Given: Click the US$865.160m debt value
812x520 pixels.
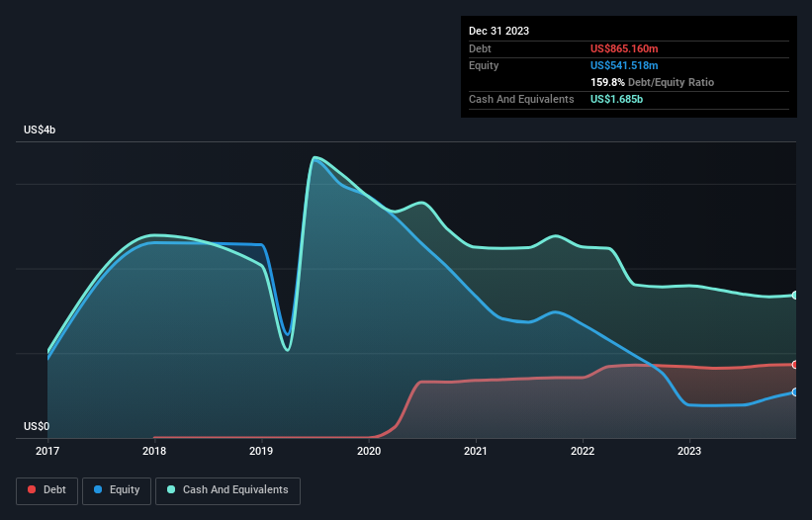Looking at the screenshot, I should coord(624,48).
